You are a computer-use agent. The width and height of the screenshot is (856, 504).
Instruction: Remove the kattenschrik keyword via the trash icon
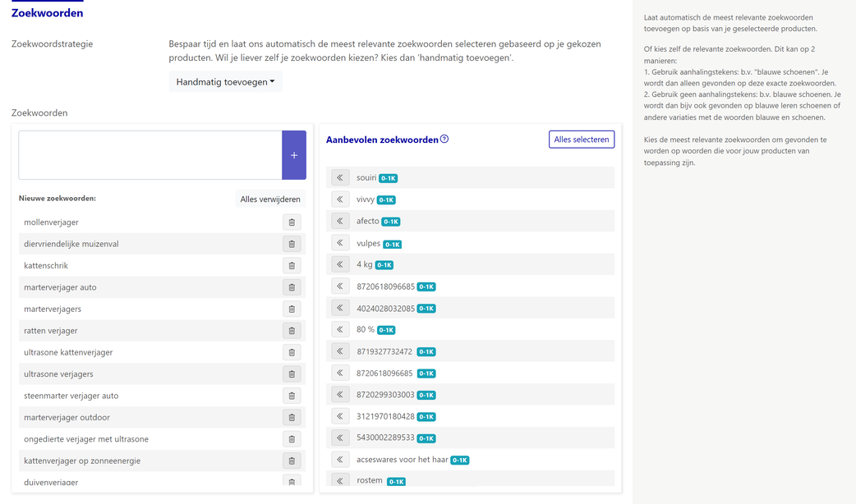(x=292, y=266)
